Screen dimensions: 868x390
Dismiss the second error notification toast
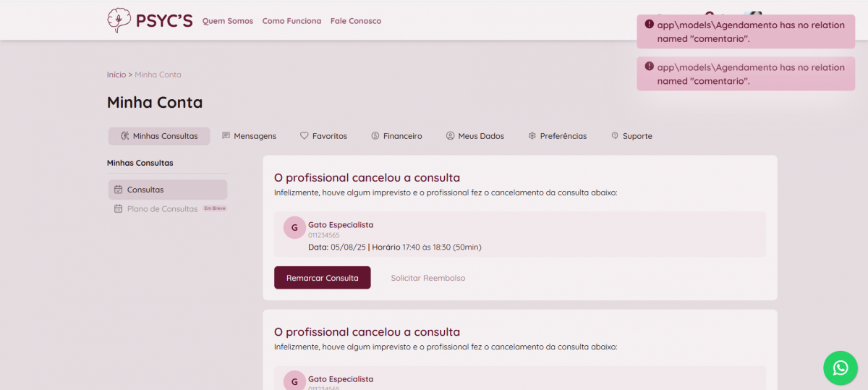click(x=745, y=74)
